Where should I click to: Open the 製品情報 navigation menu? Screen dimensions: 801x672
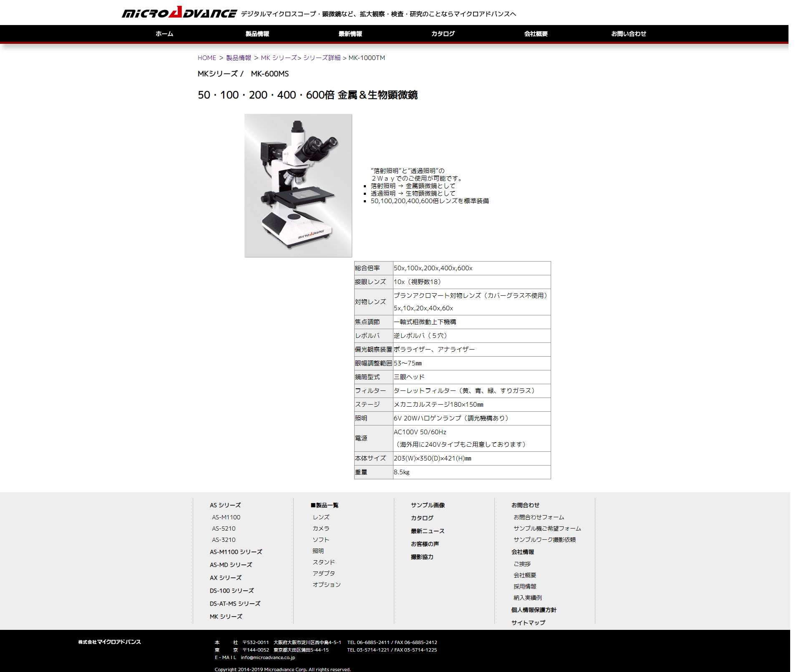(257, 34)
